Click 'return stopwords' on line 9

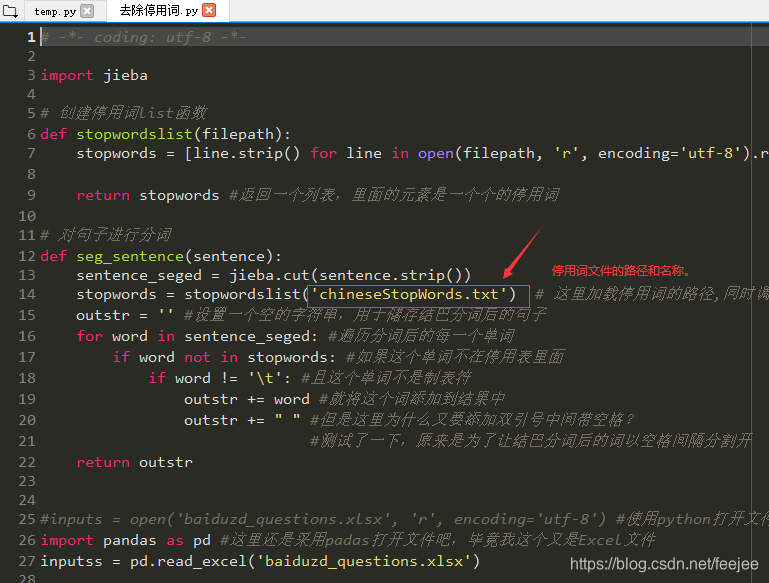[148, 195]
